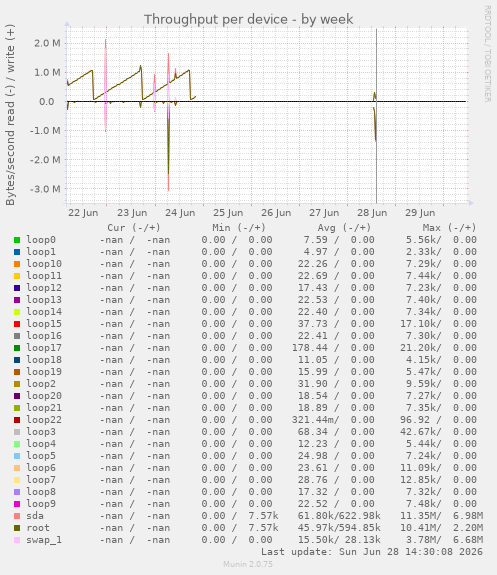The width and height of the screenshot is (497, 575).
Task: Select the graph title 'Throughput per device - by week'
Action: (x=248, y=19)
